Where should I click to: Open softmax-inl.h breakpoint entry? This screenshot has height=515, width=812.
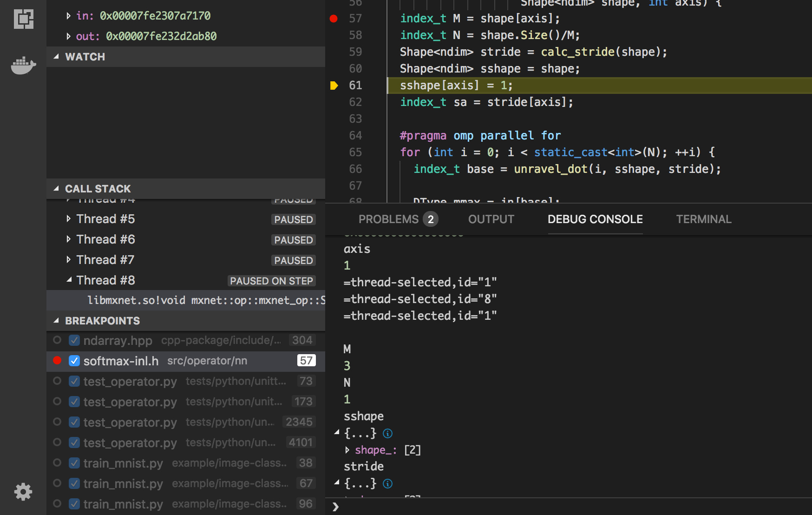point(186,361)
